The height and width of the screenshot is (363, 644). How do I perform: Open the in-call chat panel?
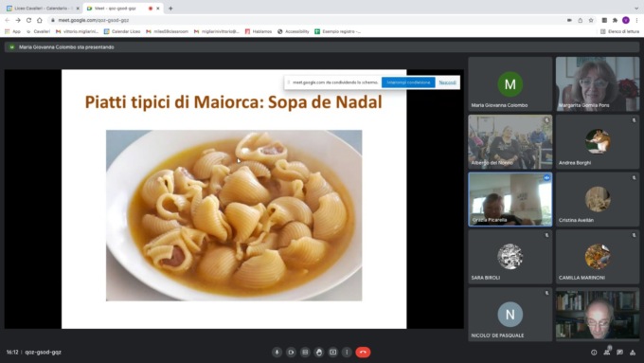(x=619, y=353)
